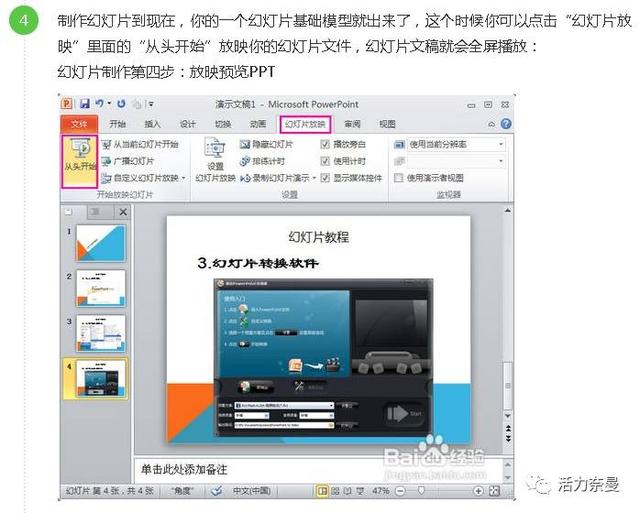Image resolution: width=640 pixels, height=513 pixels.
Task: Click 隐藏幻灯片 hide slide button
Action: pos(266,144)
